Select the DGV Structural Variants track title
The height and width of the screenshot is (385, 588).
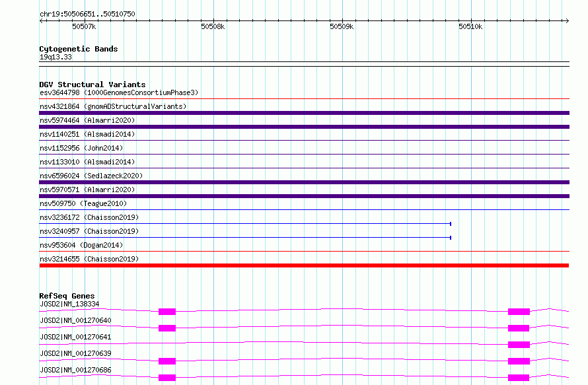tap(92, 85)
